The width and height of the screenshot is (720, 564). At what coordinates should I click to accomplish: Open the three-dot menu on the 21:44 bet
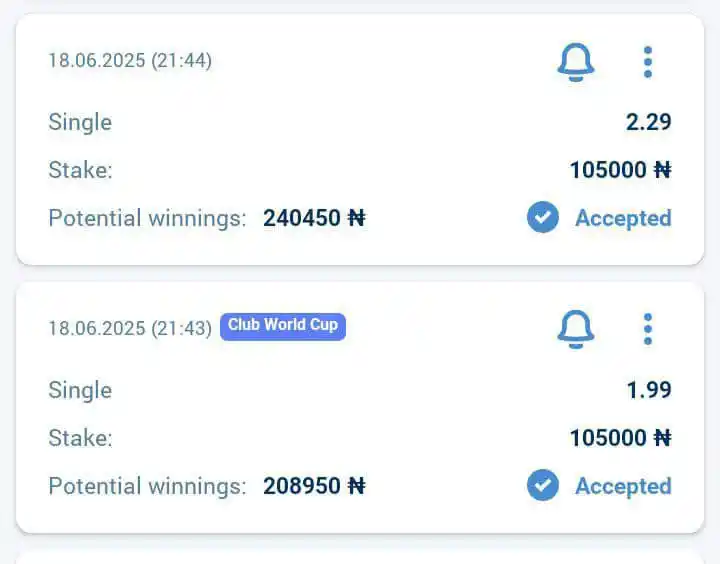[648, 62]
